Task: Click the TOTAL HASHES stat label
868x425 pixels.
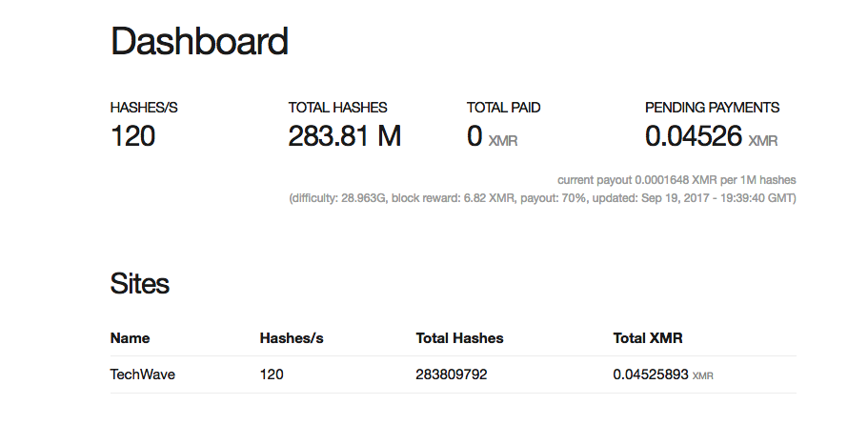Action: pyautogui.click(x=337, y=108)
